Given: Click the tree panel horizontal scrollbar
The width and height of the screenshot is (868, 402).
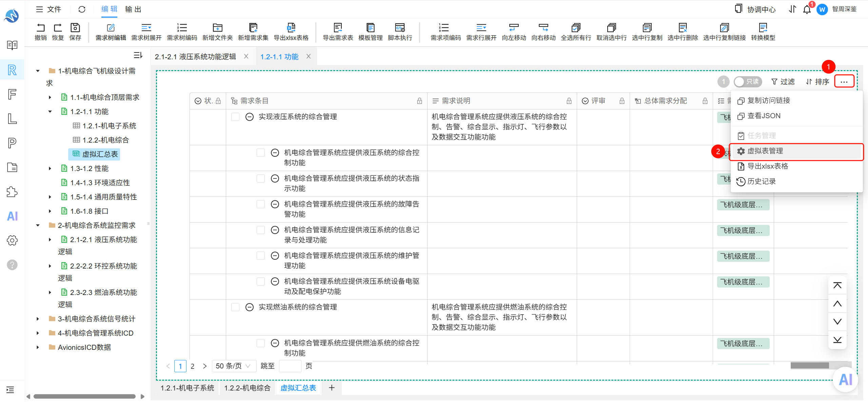Looking at the screenshot, I should tap(85, 396).
